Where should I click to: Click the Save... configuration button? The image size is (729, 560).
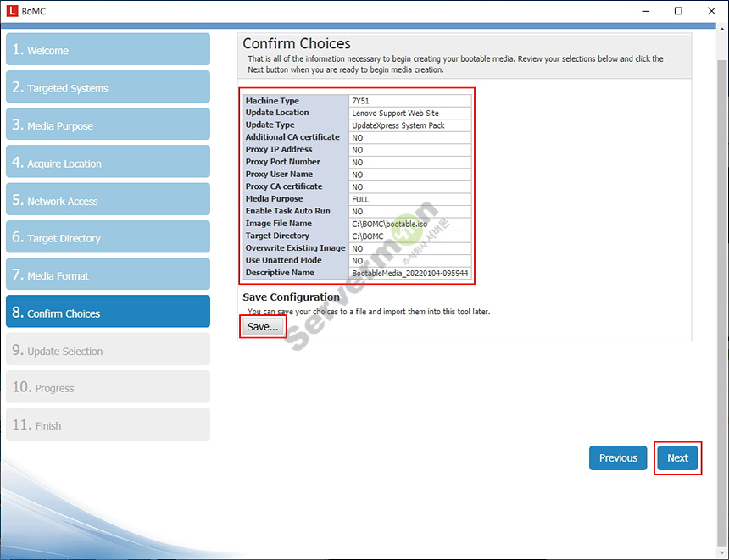(x=263, y=327)
